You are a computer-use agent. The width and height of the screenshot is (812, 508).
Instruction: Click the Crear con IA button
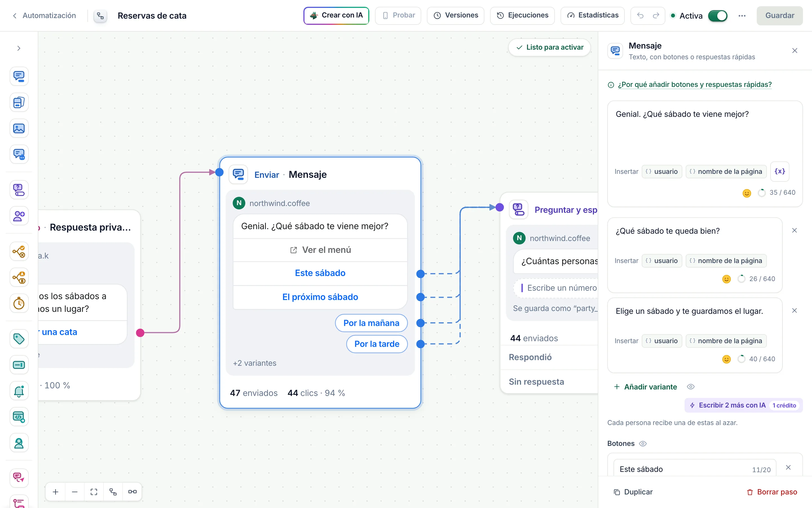[x=336, y=16]
